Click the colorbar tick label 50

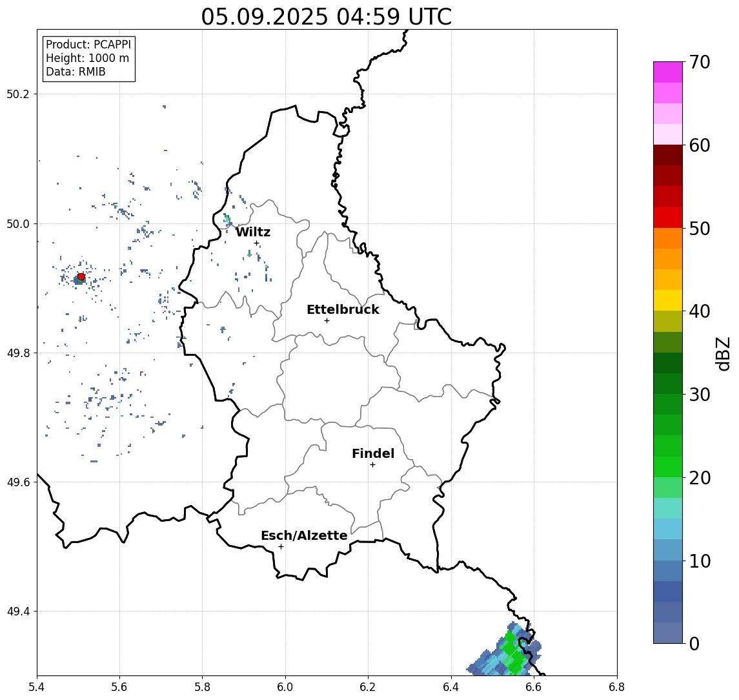pyautogui.click(x=699, y=229)
